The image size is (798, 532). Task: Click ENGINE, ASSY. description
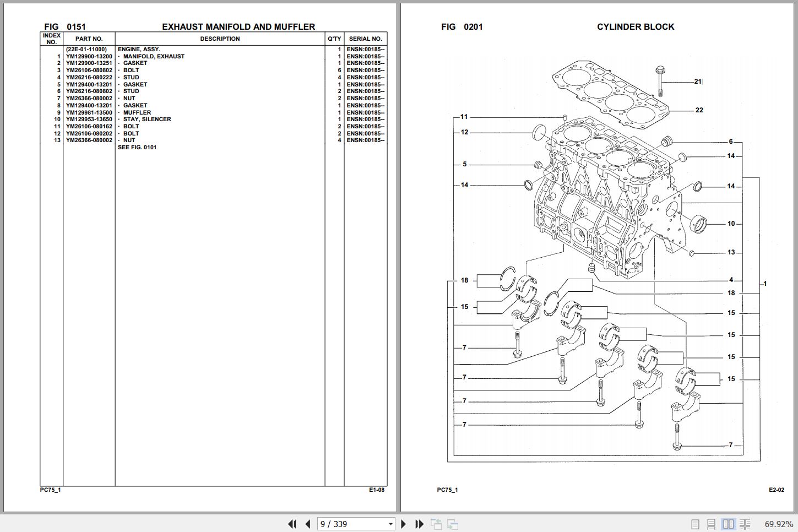(x=139, y=49)
